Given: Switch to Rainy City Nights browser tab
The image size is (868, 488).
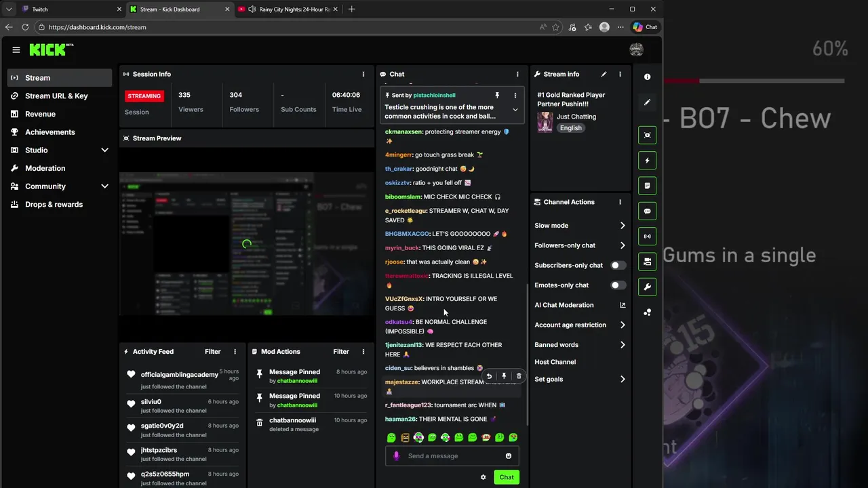Looking at the screenshot, I should (x=288, y=9).
